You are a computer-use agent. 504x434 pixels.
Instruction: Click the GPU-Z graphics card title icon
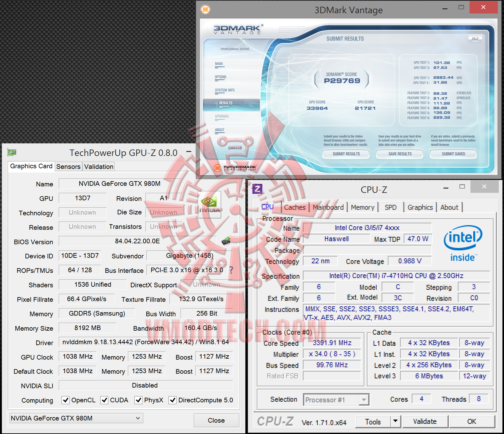[x=12, y=152]
